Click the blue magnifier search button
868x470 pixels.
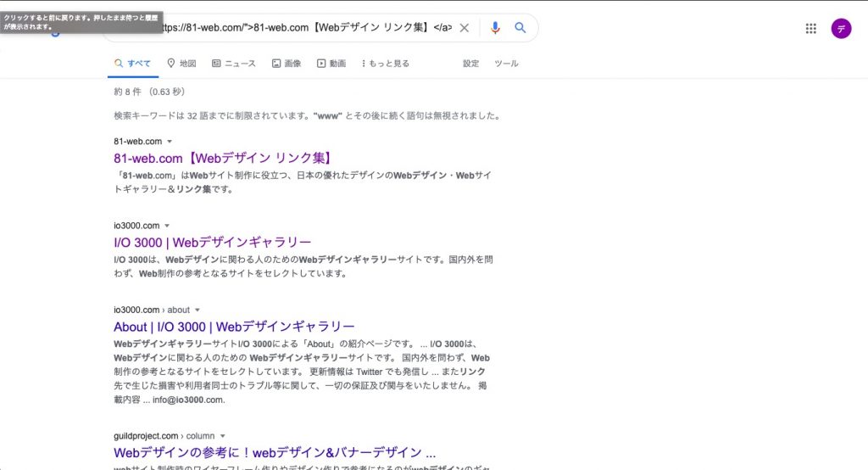tap(520, 27)
